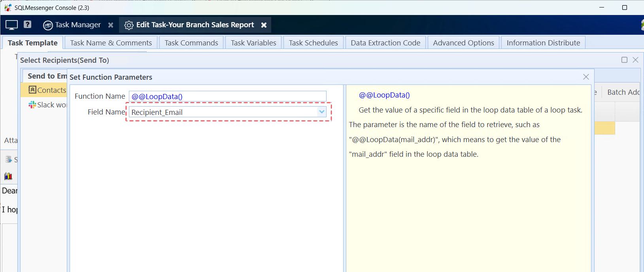Switch to the Task Variables tab

(253, 43)
